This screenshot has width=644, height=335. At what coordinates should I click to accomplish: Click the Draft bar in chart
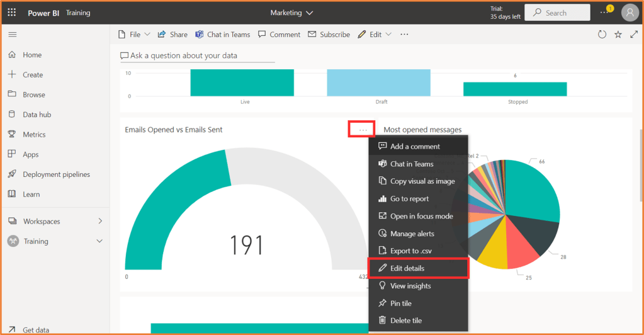click(x=378, y=82)
